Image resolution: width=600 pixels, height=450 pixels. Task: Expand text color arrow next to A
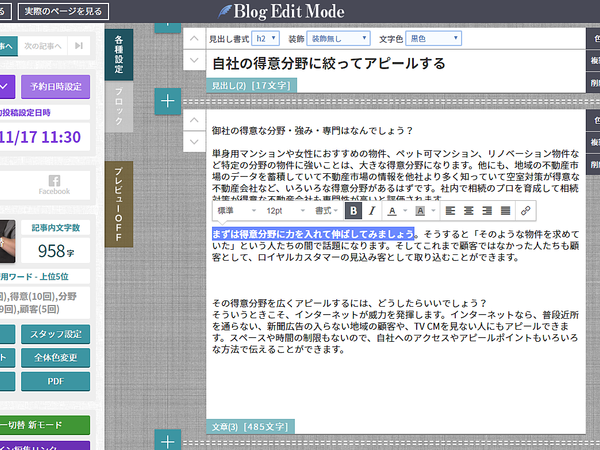click(x=405, y=210)
